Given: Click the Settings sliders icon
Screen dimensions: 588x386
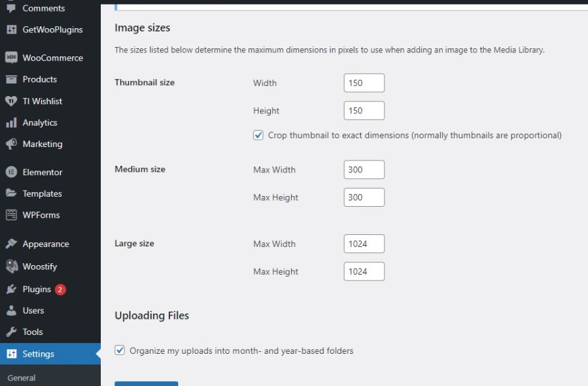Looking at the screenshot, I should [11, 354].
